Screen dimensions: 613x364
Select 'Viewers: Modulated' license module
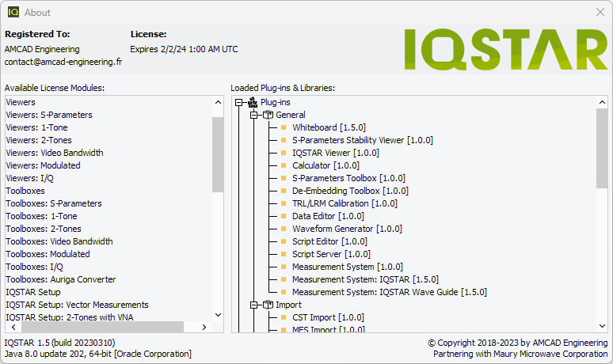43,165
